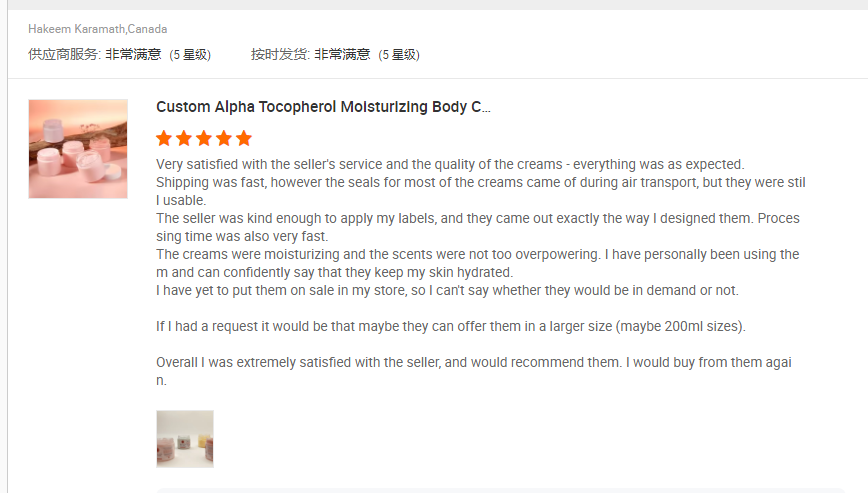Click the "If I had a request" paragraph
This screenshot has height=493, width=868.
[x=450, y=327]
